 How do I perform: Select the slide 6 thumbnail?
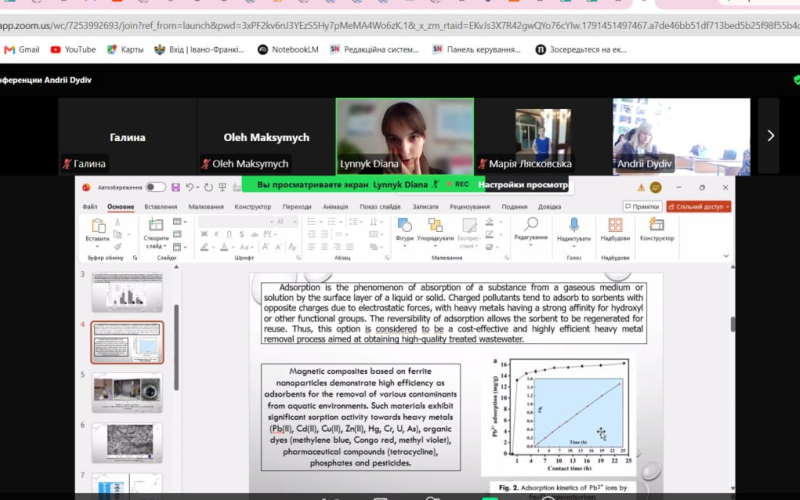[127, 442]
